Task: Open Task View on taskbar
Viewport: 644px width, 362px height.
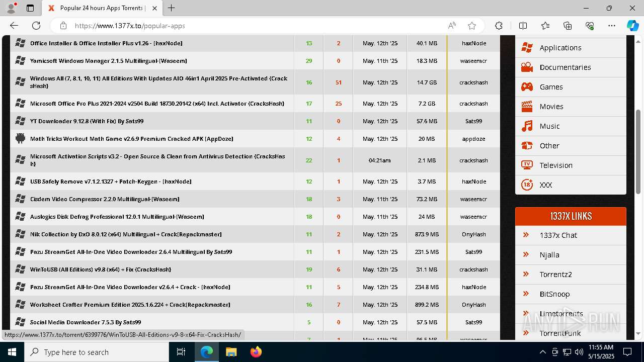Action: pyautogui.click(x=181, y=352)
